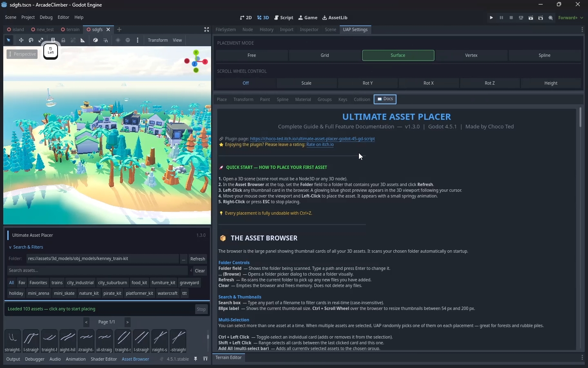Image resolution: width=588 pixels, height=368 pixels.
Task: Switch to 3D workspace
Action: pos(263,18)
